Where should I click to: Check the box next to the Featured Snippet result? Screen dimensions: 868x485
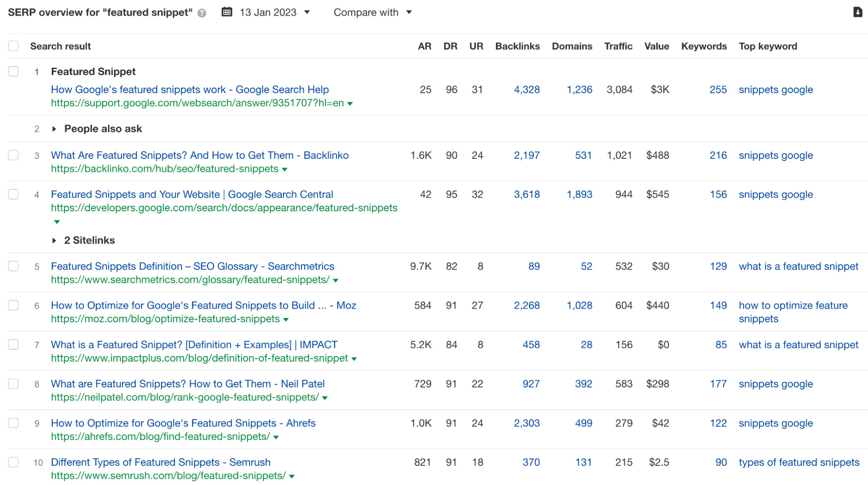(x=13, y=71)
